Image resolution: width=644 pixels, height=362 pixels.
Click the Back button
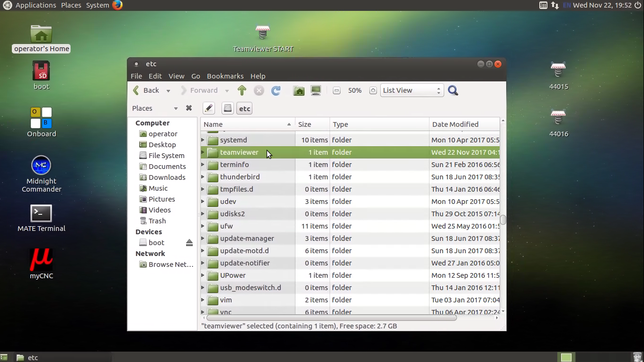click(x=146, y=90)
